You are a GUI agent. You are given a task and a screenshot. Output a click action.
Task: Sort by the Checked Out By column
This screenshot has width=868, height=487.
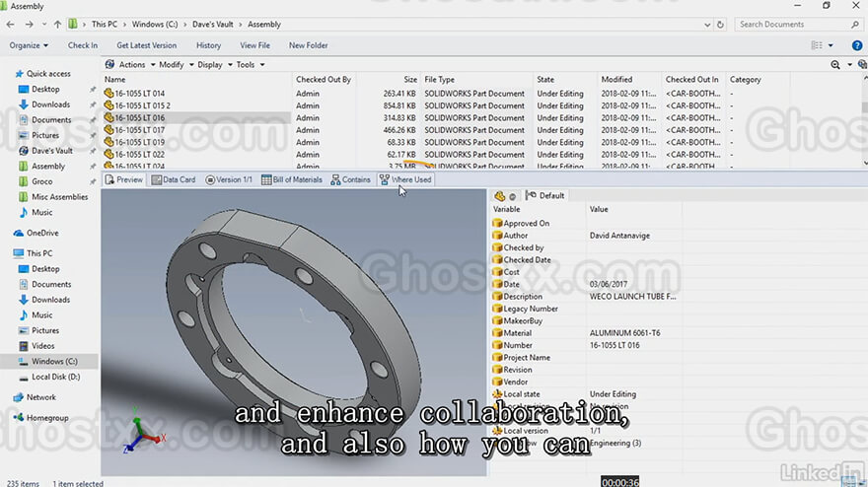(324, 80)
